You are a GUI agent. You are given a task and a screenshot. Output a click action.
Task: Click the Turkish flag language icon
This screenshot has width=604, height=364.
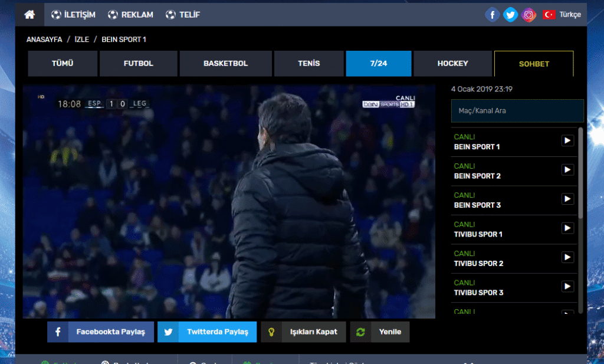(x=549, y=15)
